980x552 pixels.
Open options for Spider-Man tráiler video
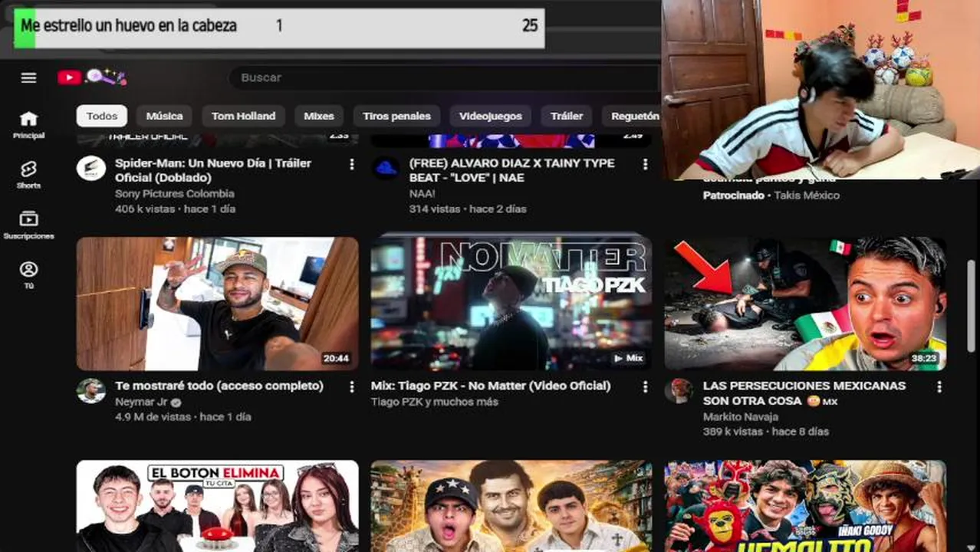(352, 164)
